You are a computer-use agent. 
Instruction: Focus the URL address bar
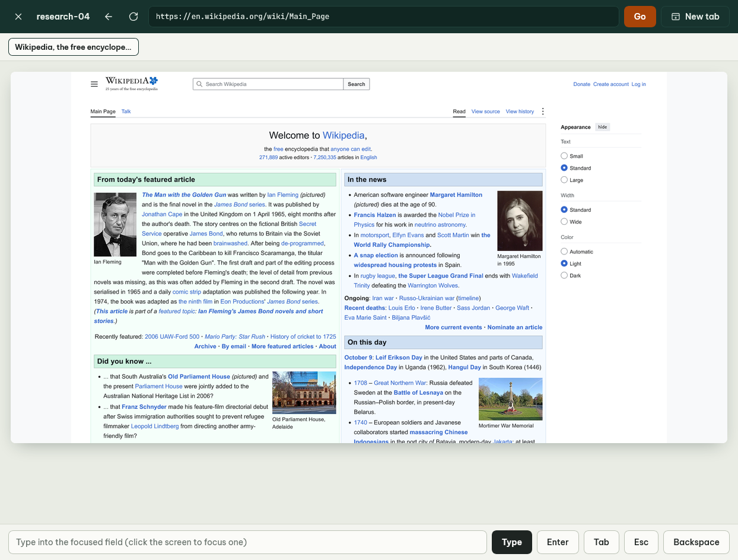coord(384,17)
